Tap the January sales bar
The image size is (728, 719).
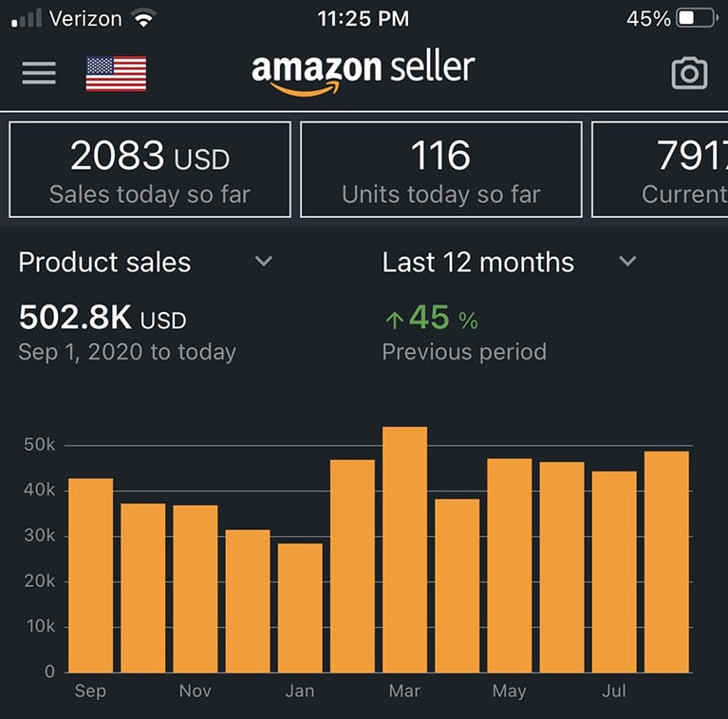(x=300, y=607)
